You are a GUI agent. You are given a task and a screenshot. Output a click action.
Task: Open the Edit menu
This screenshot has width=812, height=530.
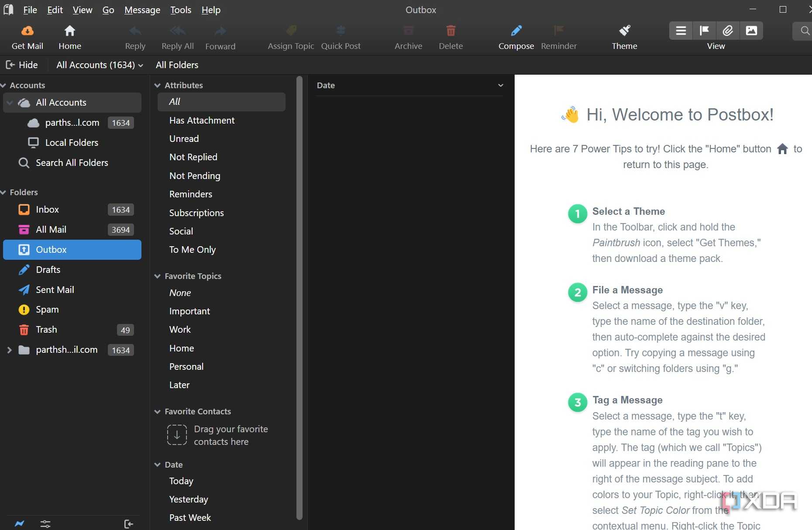[x=55, y=10]
